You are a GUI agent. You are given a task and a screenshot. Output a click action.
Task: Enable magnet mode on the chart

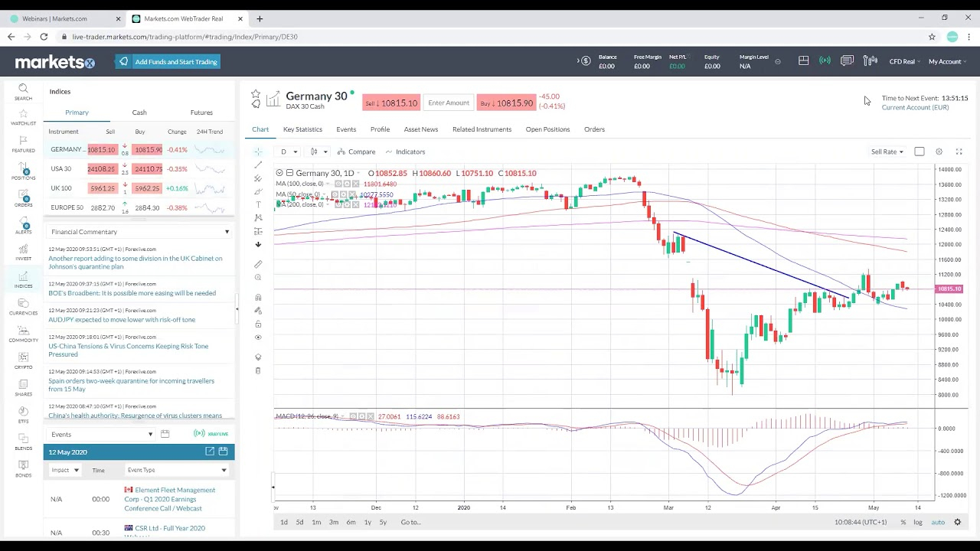tap(258, 297)
